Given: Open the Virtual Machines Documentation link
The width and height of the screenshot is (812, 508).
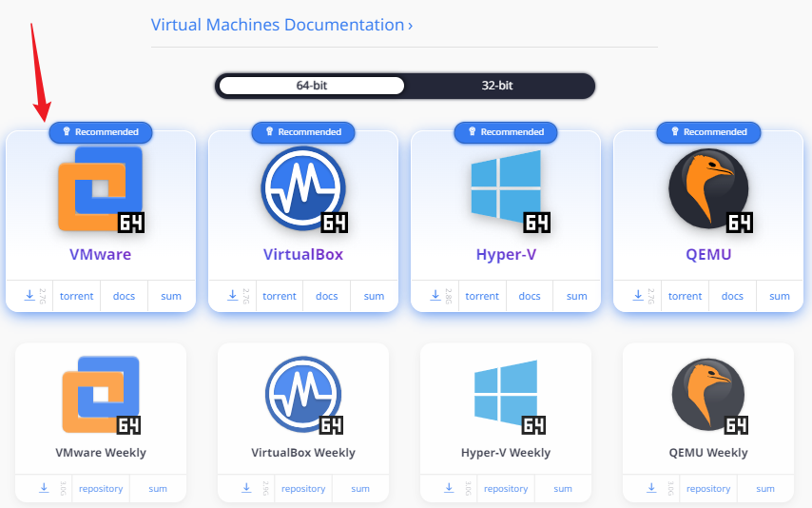Looking at the screenshot, I should [x=281, y=25].
